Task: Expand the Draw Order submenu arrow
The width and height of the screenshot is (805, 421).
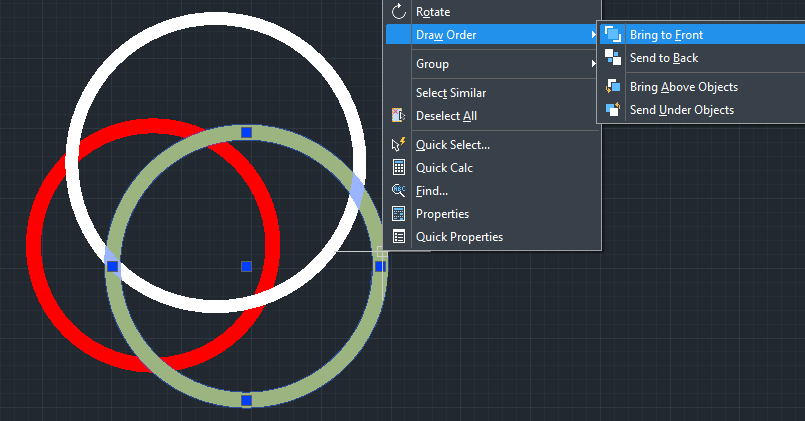Action: [593, 35]
